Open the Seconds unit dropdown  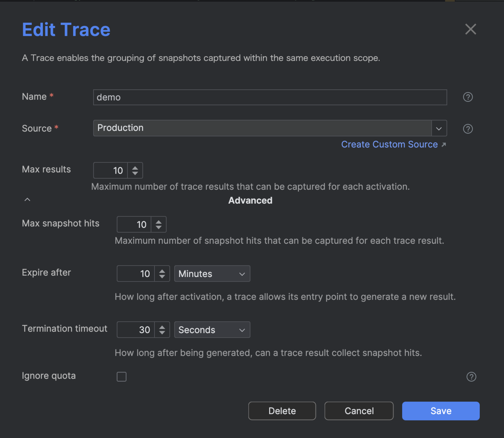212,330
